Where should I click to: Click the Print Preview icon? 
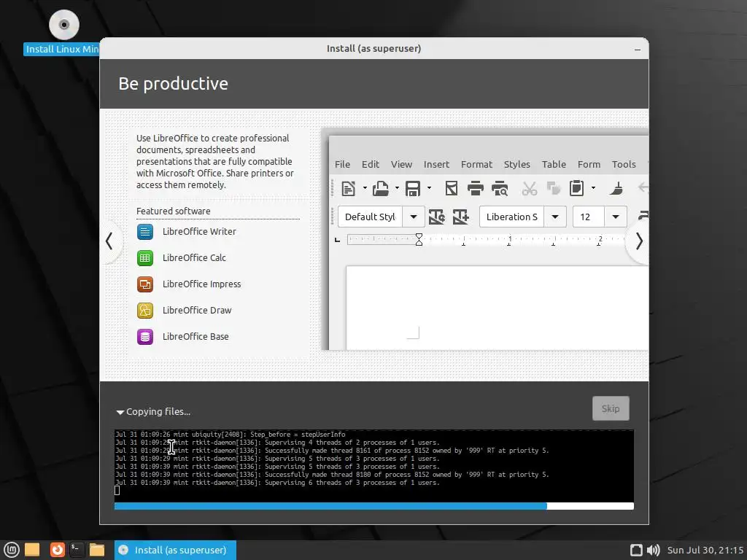[499, 189]
